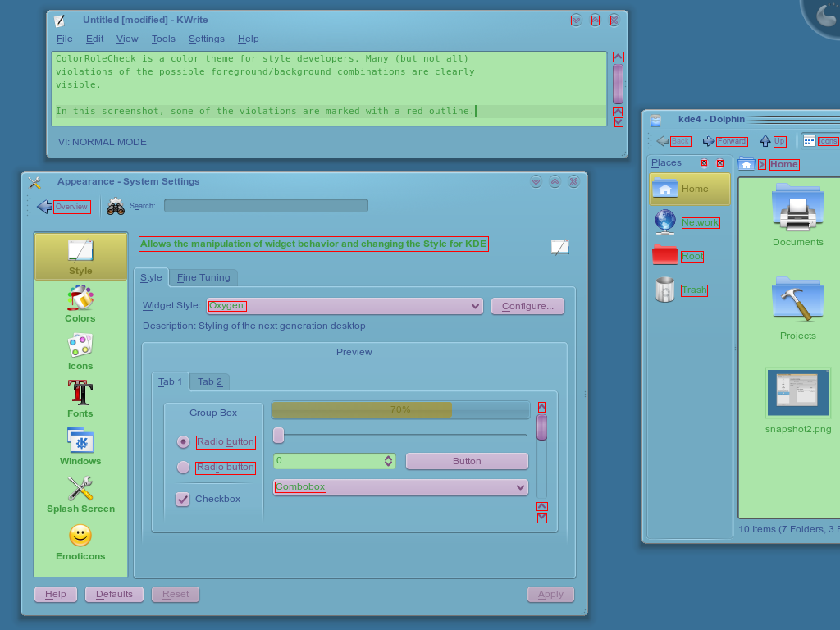Image resolution: width=840 pixels, height=630 pixels.
Task: Click the Reset button
Action: click(x=176, y=594)
